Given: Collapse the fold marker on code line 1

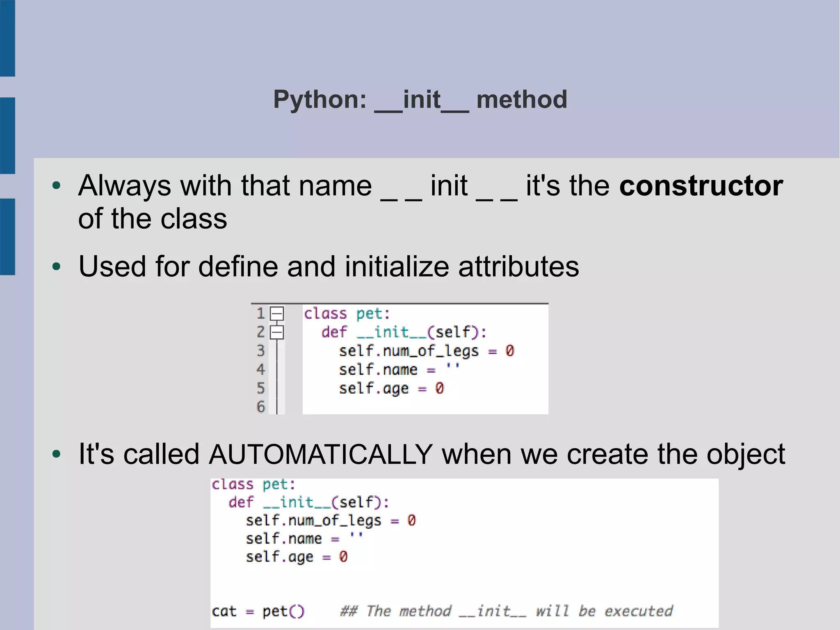Looking at the screenshot, I should point(277,314).
